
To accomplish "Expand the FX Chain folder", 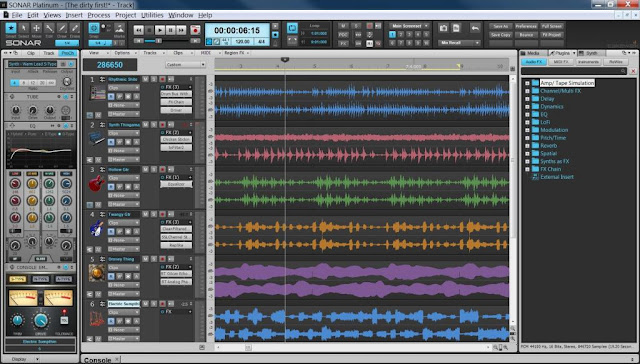I will tap(527, 169).
